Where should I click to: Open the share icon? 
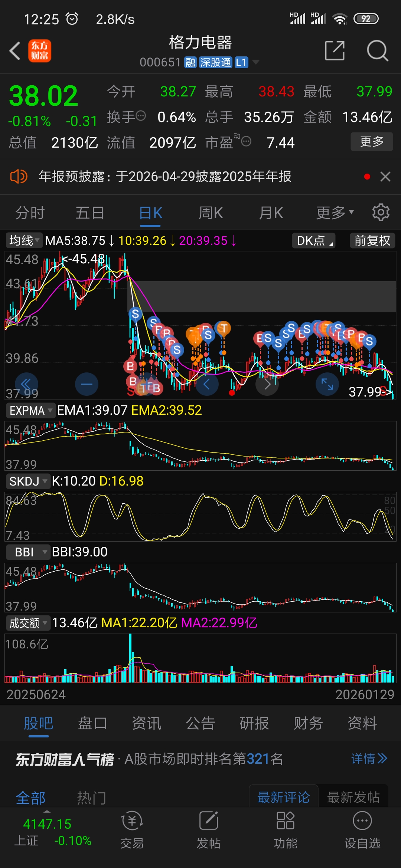[x=335, y=50]
